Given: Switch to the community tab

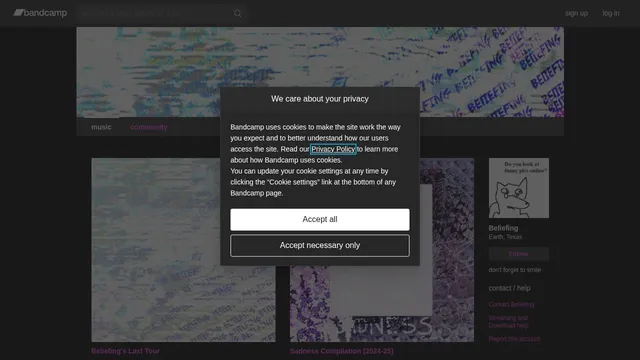Looking at the screenshot, I should point(149,127).
